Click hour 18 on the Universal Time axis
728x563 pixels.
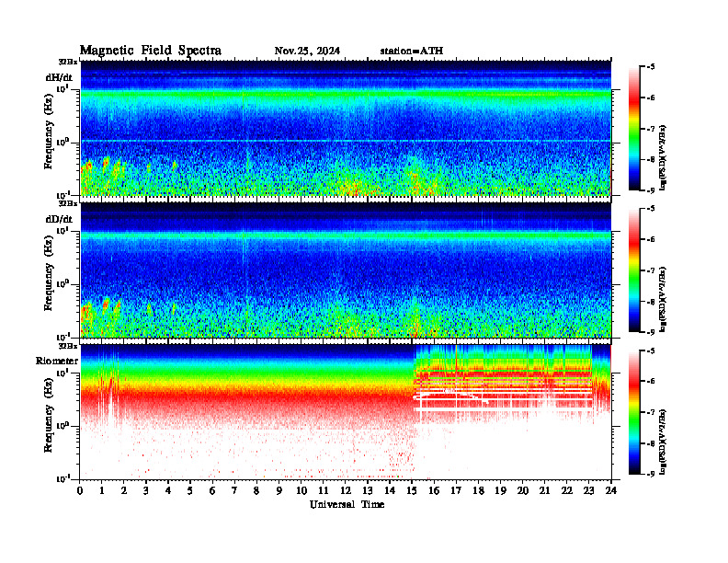point(478,491)
